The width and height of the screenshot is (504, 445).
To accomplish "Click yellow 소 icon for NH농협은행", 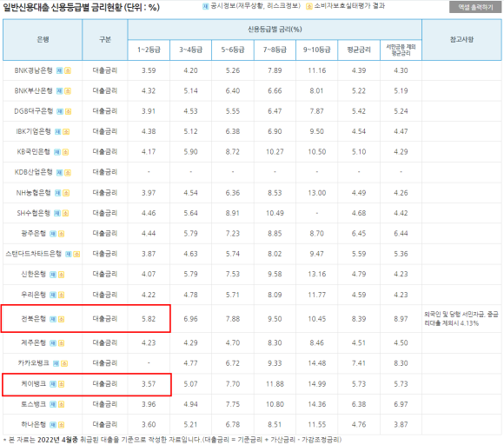I will (66, 193).
